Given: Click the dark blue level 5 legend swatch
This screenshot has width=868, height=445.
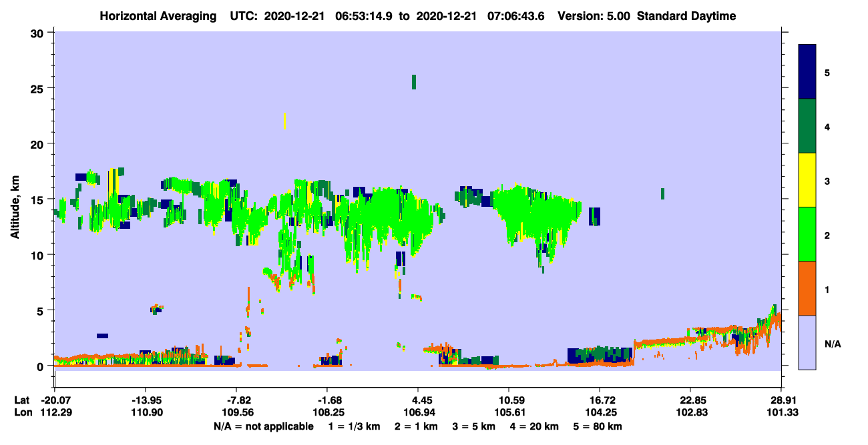Looking at the screenshot, I should (x=807, y=71).
